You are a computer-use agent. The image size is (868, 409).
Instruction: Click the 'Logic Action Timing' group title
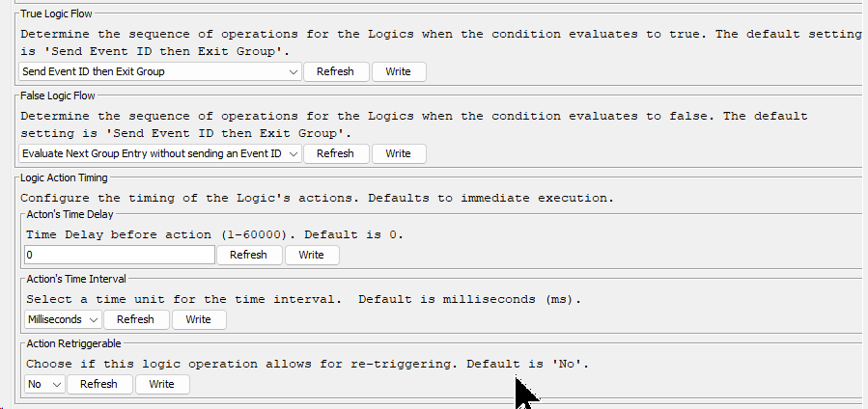pyautogui.click(x=65, y=177)
